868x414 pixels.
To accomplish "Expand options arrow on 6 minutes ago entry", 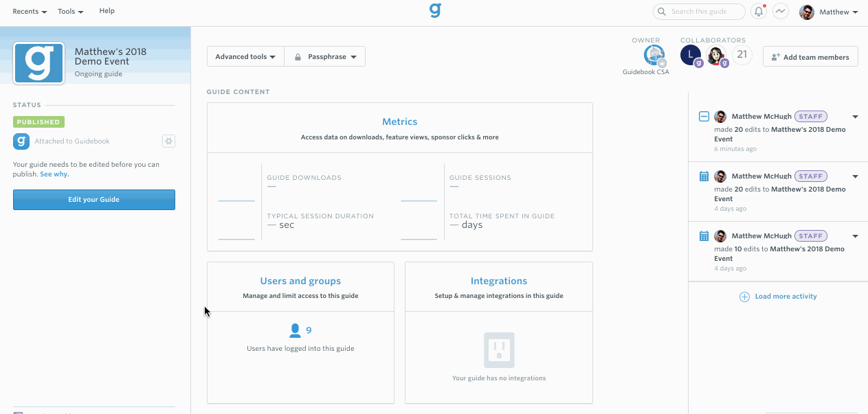I will pyautogui.click(x=855, y=117).
